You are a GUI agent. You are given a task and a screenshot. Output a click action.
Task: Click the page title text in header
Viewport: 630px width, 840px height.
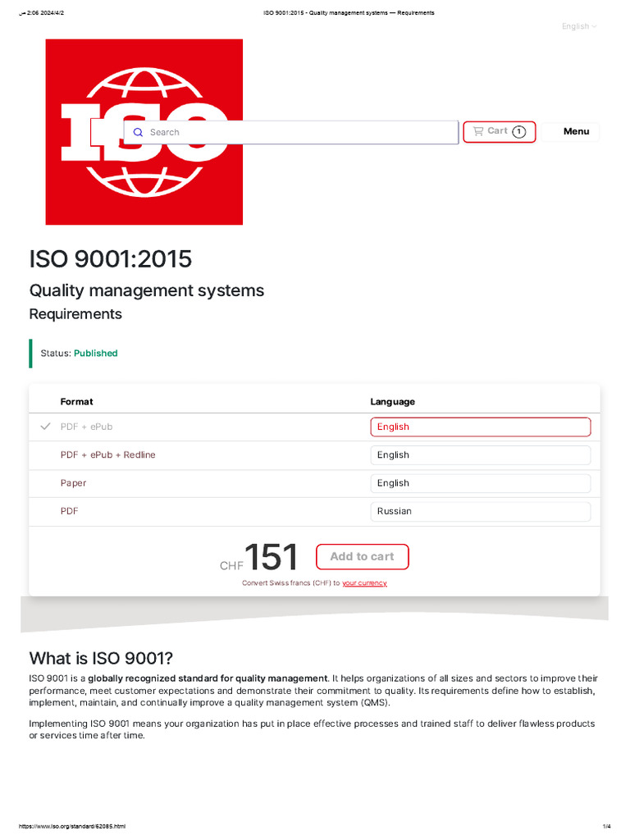(349, 13)
